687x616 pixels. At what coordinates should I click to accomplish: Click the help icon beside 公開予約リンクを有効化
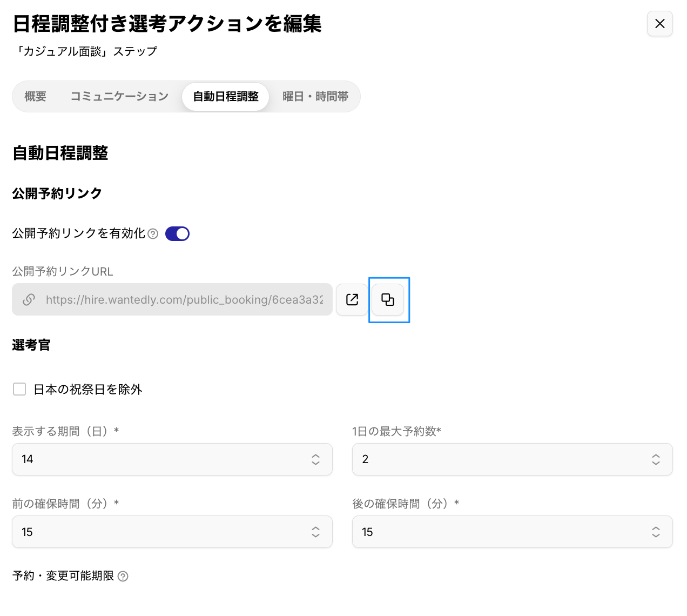[x=153, y=233]
